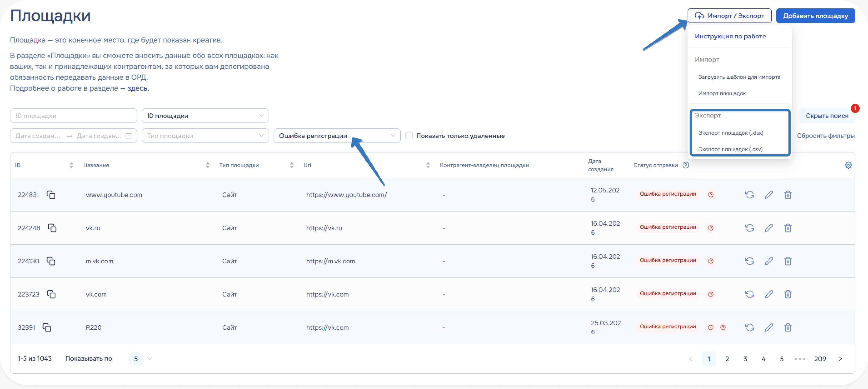Screen dimensions: 868x389
Task: Jump pages with pagination ellipsis
Action: tap(800, 359)
